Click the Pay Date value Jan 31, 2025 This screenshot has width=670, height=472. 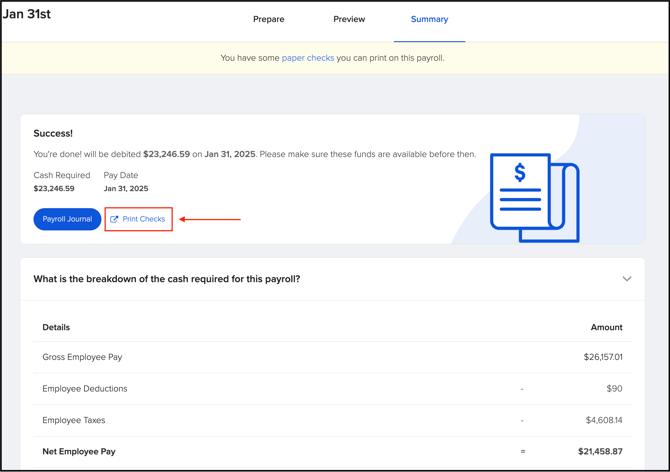(x=126, y=188)
